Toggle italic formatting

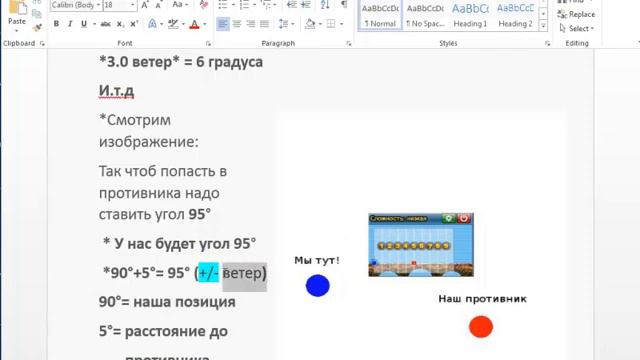click(x=70, y=24)
